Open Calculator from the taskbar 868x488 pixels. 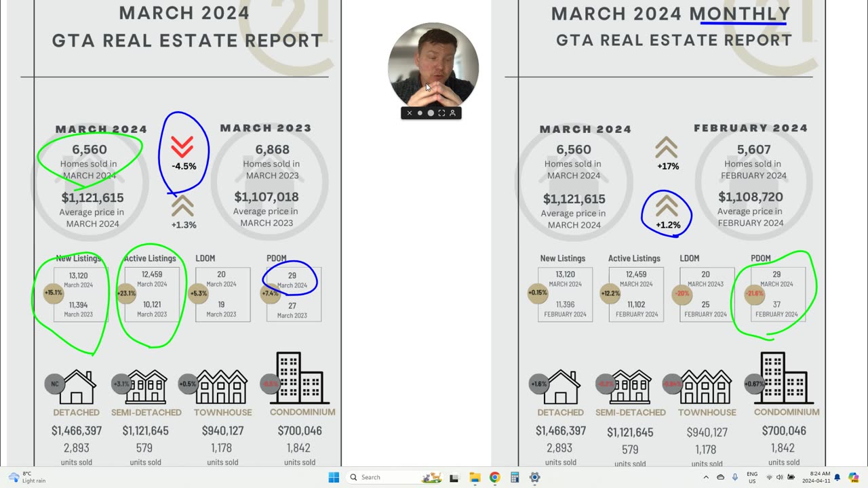pyautogui.click(x=515, y=477)
